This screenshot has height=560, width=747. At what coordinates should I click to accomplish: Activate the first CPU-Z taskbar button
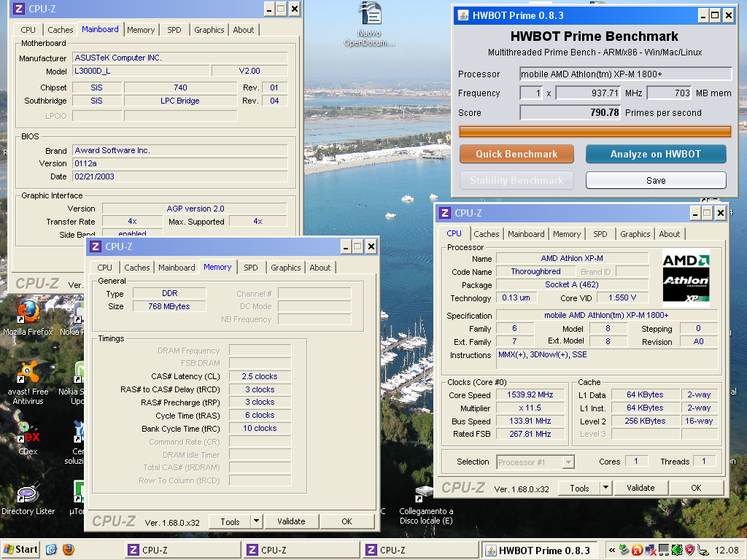tap(183, 550)
